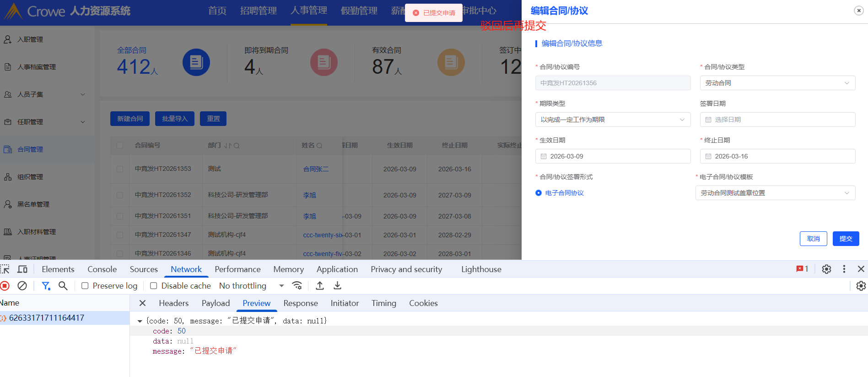Viewport: 868px width, 377px height.
Task: Open the No throttling dropdown
Action: [251, 286]
